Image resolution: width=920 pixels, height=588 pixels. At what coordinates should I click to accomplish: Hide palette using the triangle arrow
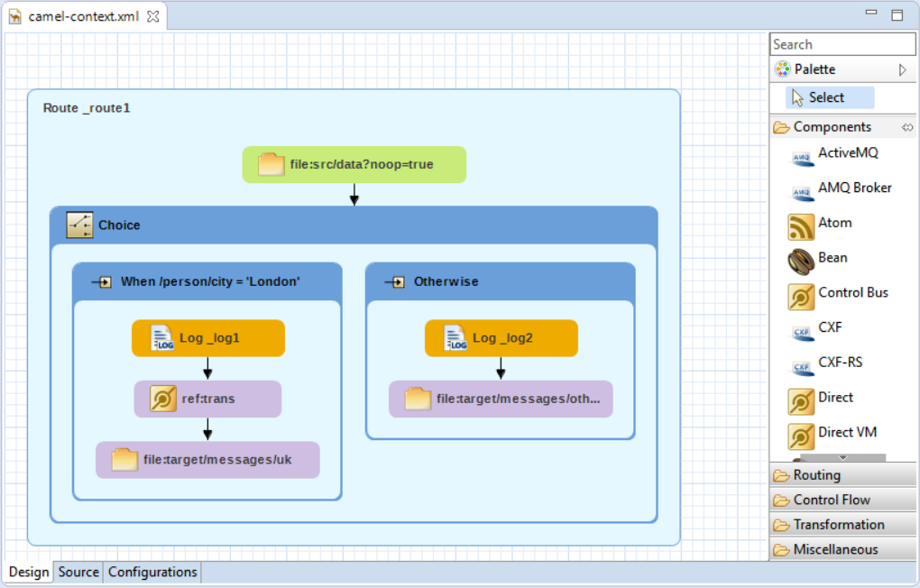902,69
